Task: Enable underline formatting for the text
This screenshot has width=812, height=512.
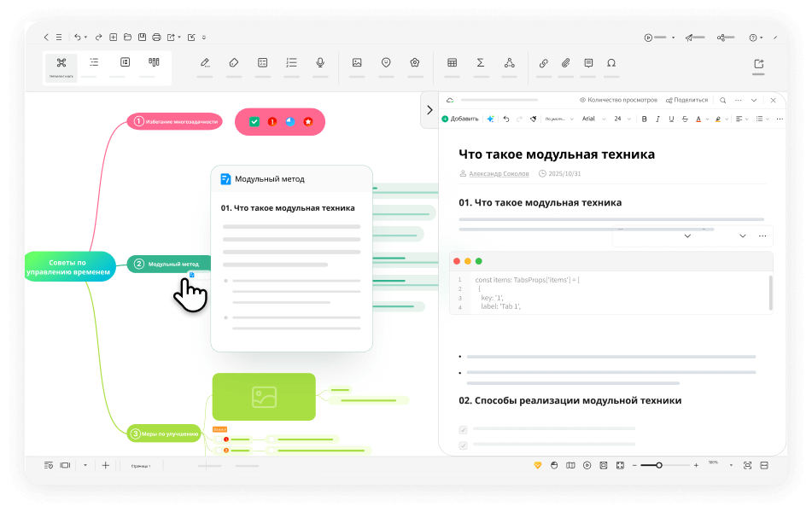Action: click(x=673, y=119)
